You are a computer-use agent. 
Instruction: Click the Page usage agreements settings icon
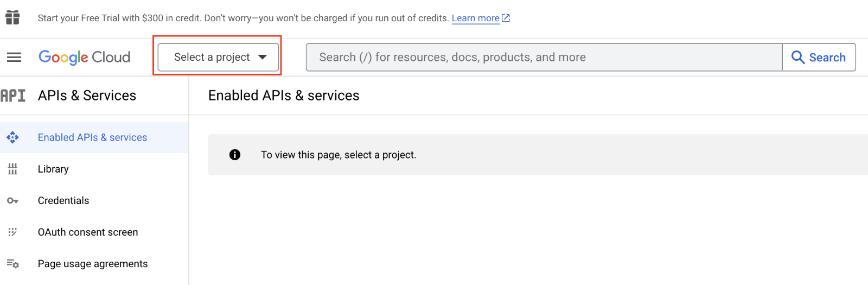pyautogui.click(x=12, y=264)
